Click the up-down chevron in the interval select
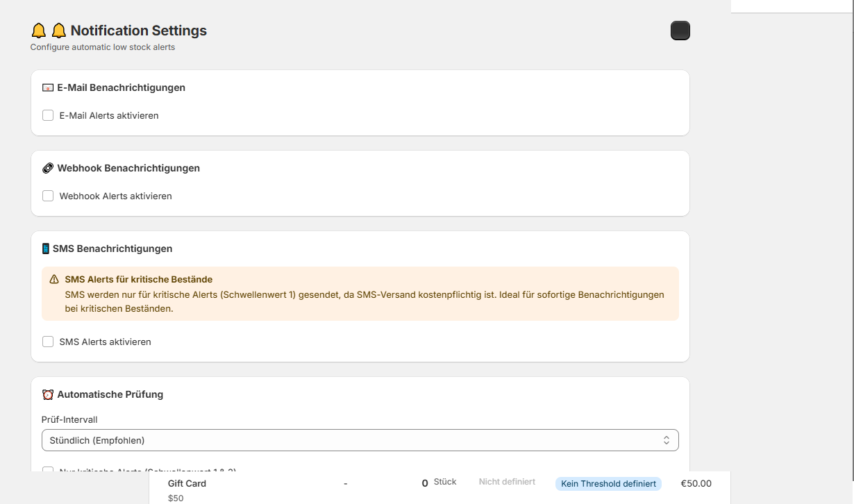Screen dimensions: 854x504 [666, 440]
